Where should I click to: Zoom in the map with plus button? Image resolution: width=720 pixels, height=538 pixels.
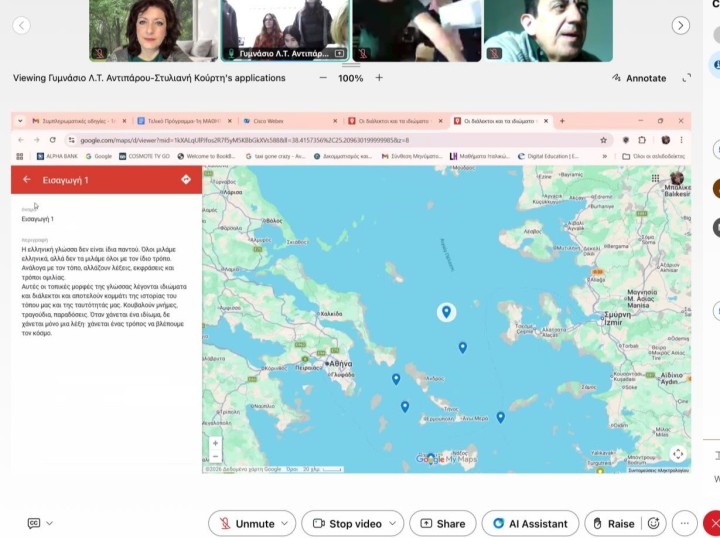tap(215, 443)
